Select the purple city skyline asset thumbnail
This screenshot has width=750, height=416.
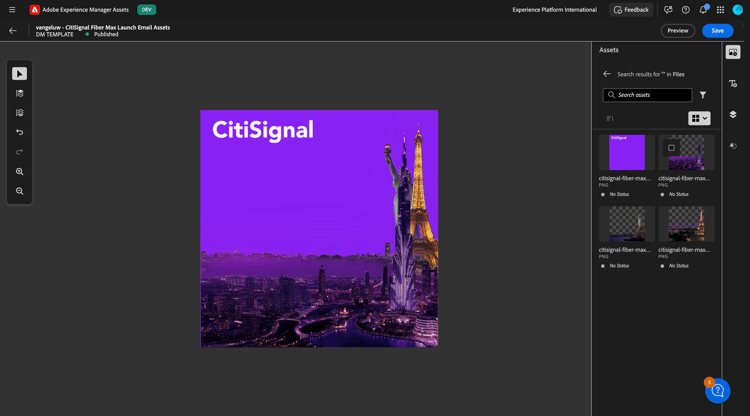pyautogui.click(x=686, y=152)
